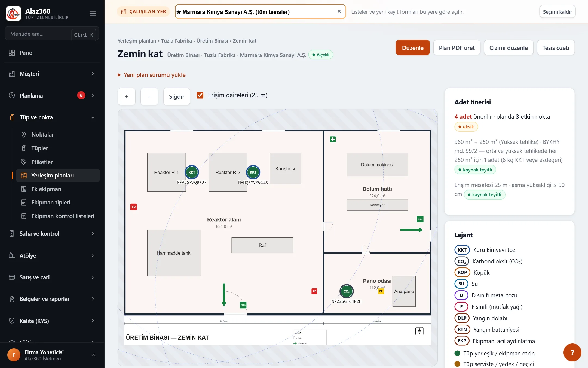Open the Pano menu item
588x368 pixels.
52,53
